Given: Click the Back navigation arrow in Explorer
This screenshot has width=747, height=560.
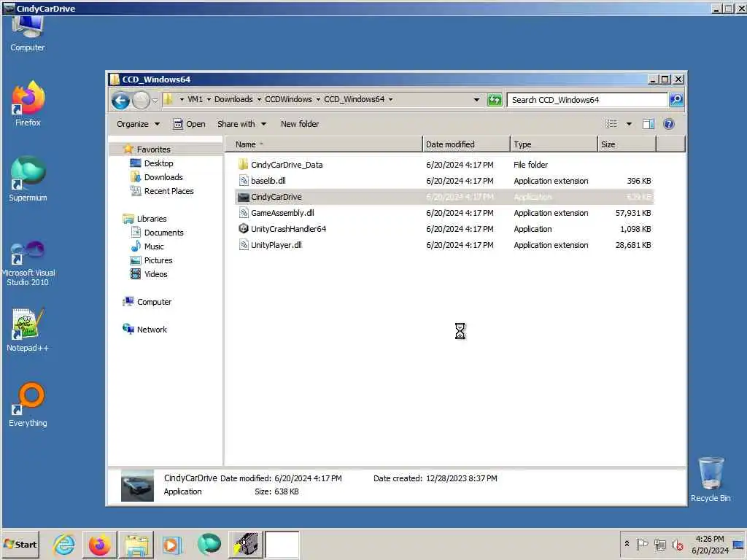Looking at the screenshot, I should click(120, 100).
